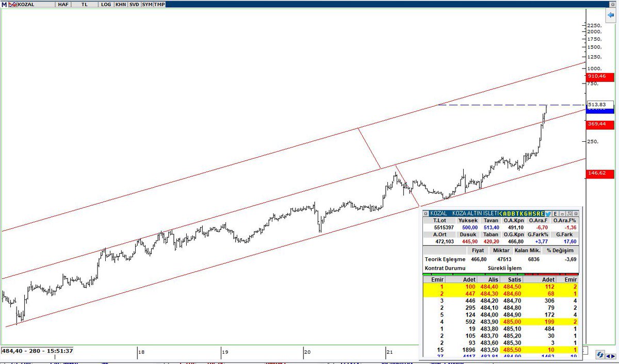The width and height of the screenshot is (619, 364).
Task: Click the yellow H letter in depth title bar
Action: pyautogui.click(x=530, y=213)
